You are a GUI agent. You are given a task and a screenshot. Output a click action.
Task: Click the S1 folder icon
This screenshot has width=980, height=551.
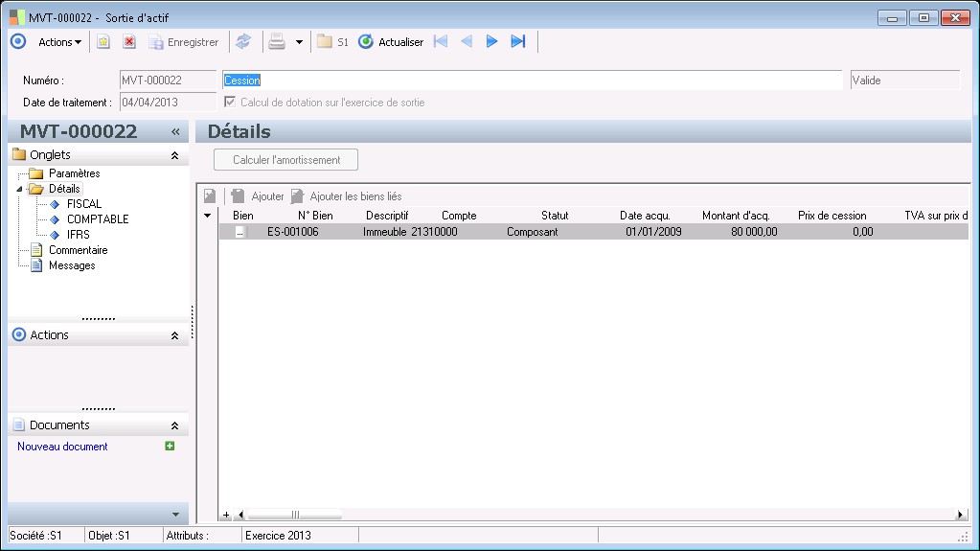pyautogui.click(x=325, y=42)
